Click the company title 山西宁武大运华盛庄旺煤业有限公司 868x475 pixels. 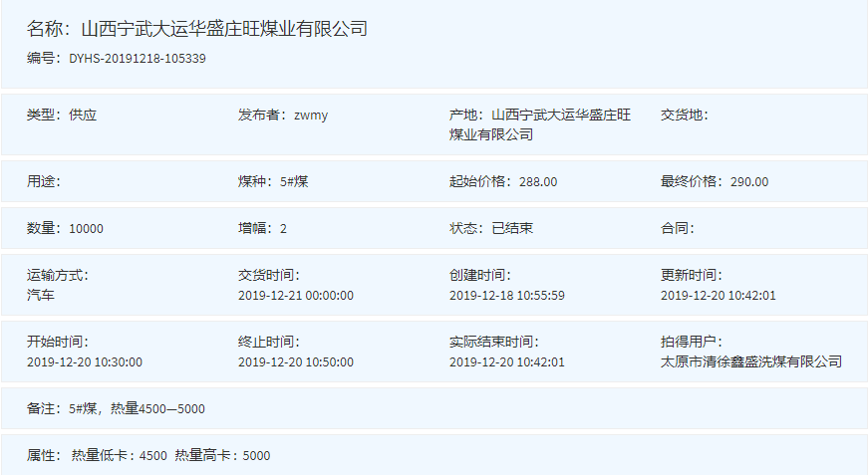coord(224,29)
